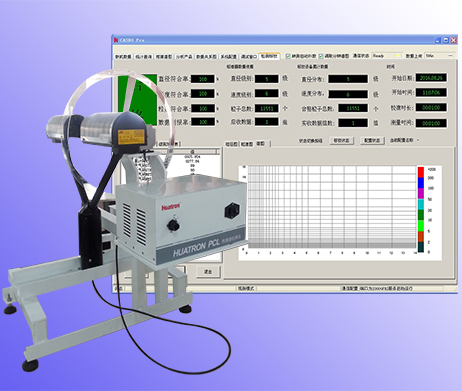This screenshot has width=462, height=391.
Task: Open the Ready communication status field
Action: [x=387, y=56]
